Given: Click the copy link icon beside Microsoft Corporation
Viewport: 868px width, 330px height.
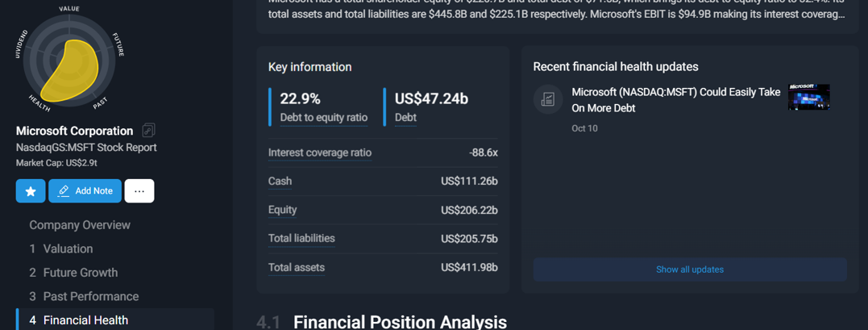Looking at the screenshot, I should point(148,131).
